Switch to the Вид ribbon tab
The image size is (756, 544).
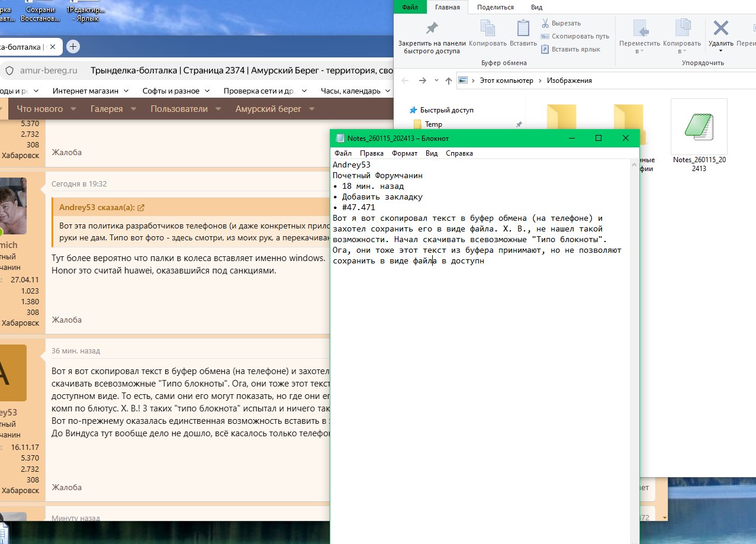pos(536,7)
